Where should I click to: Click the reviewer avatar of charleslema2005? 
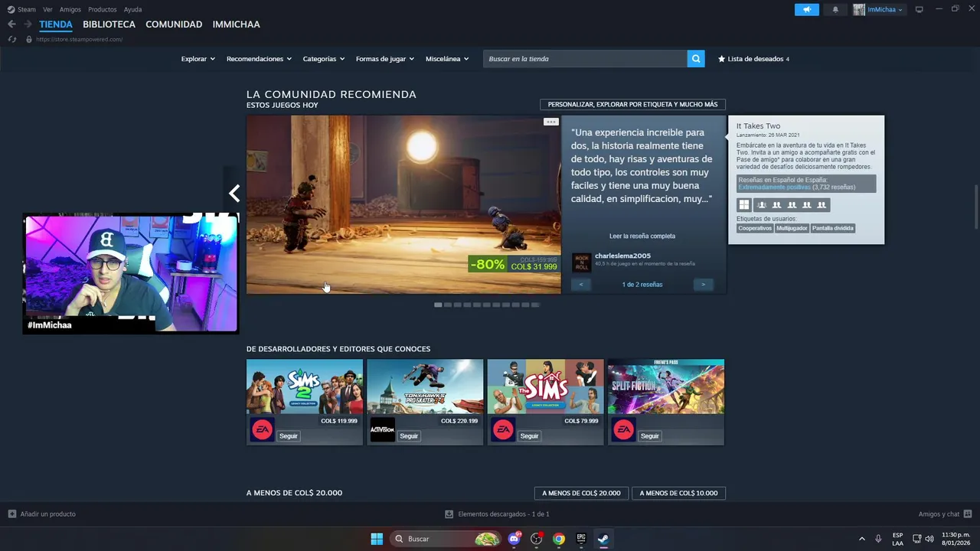pos(582,262)
